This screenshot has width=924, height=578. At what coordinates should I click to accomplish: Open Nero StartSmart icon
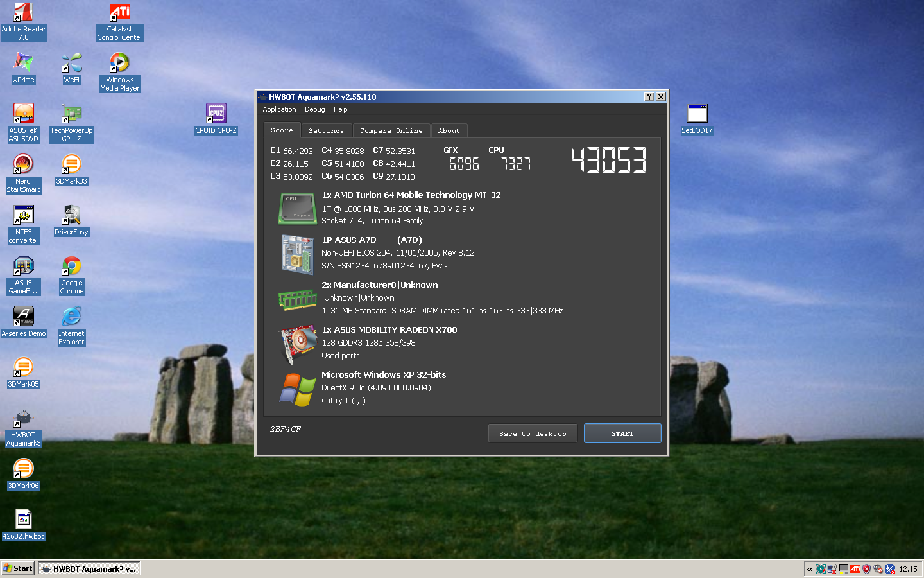coord(23,173)
